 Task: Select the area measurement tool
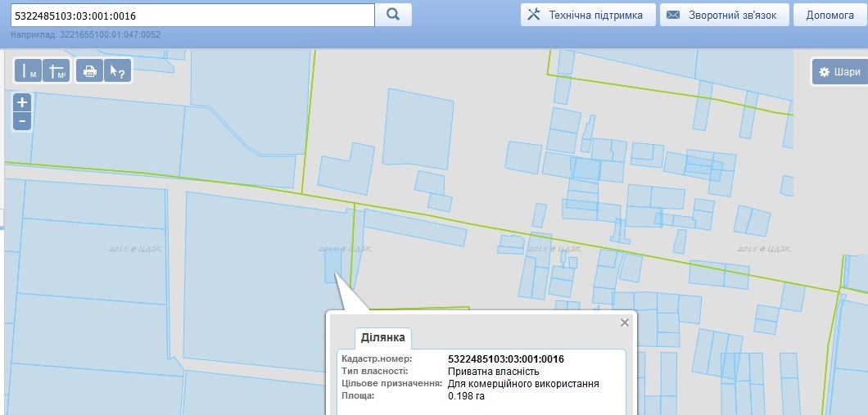pyautogui.click(x=57, y=71)
